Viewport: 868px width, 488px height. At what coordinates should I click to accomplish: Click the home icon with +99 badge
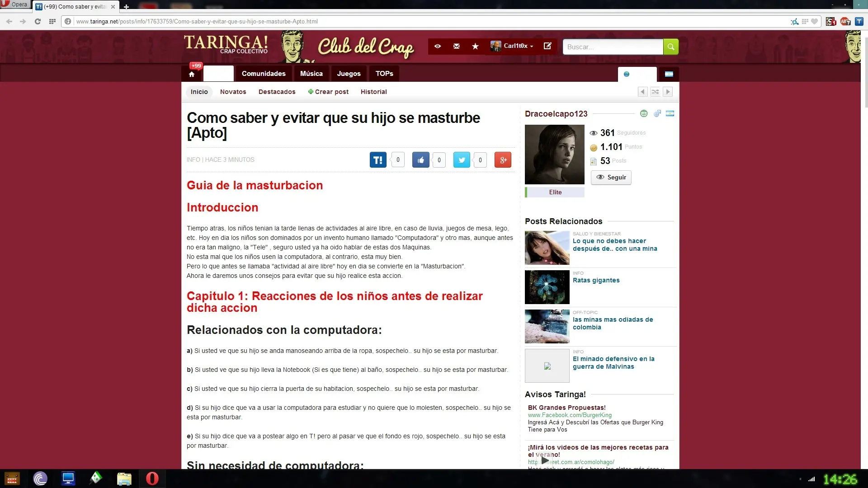(x=192, y=74)
